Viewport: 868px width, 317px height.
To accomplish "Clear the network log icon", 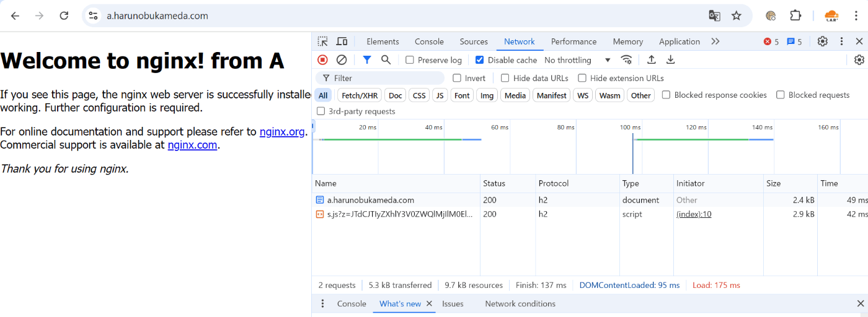I will click(342, 60).
